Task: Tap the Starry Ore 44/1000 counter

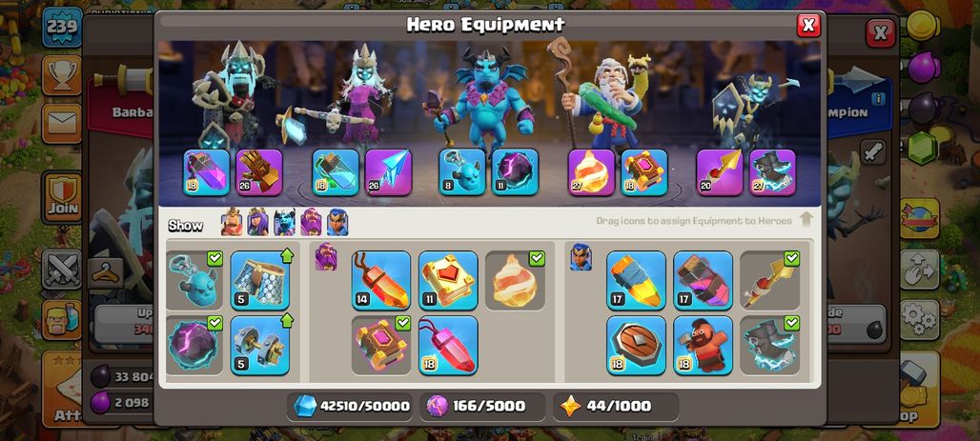Action: click(x=615, y=406)
